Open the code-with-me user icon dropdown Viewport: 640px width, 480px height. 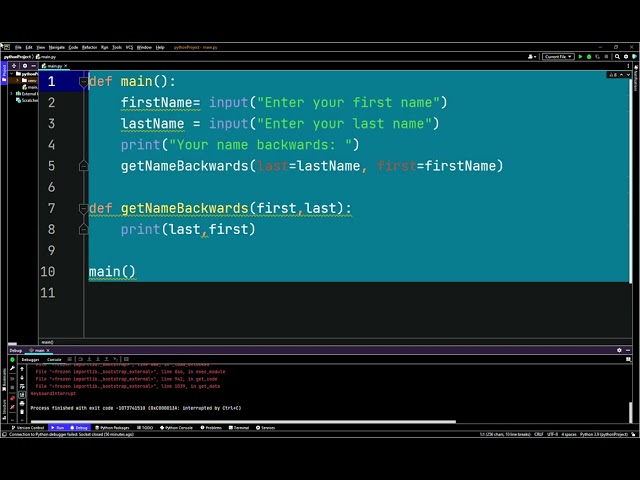coord(532,57)
